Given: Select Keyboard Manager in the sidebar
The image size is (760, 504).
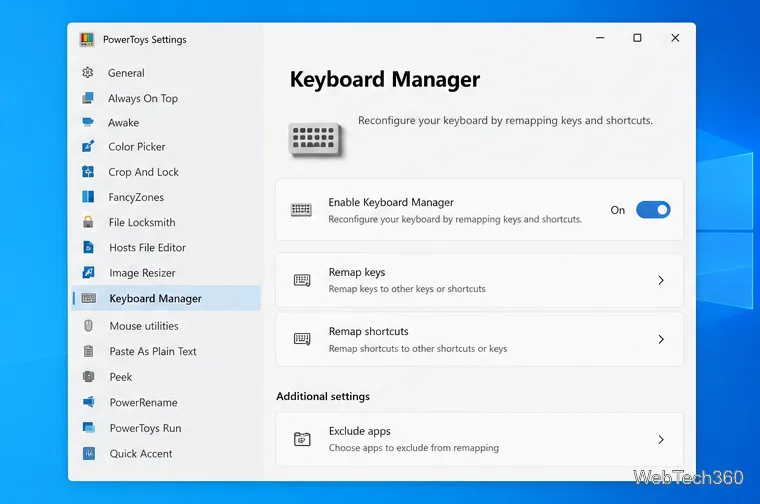Looking at the screenshot, I should pyautogui.click(x=166, y=298).
